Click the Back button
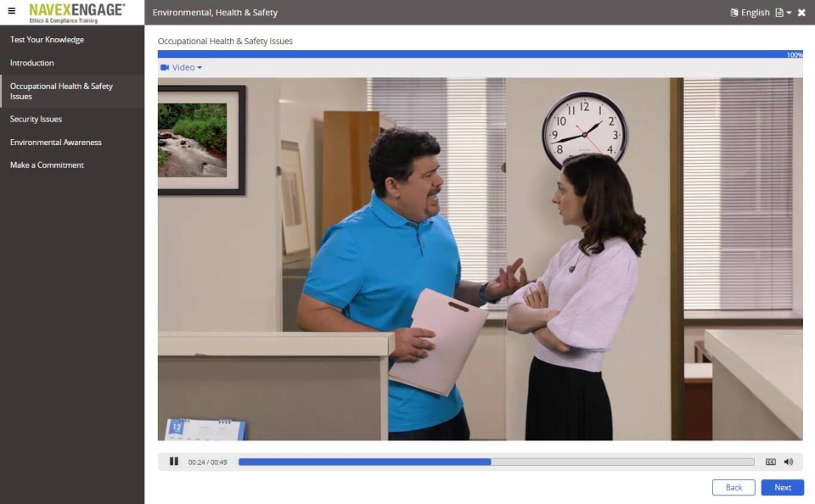Image resolution: width=815 pixels, height=504 pixels. [x=733, y=487]
